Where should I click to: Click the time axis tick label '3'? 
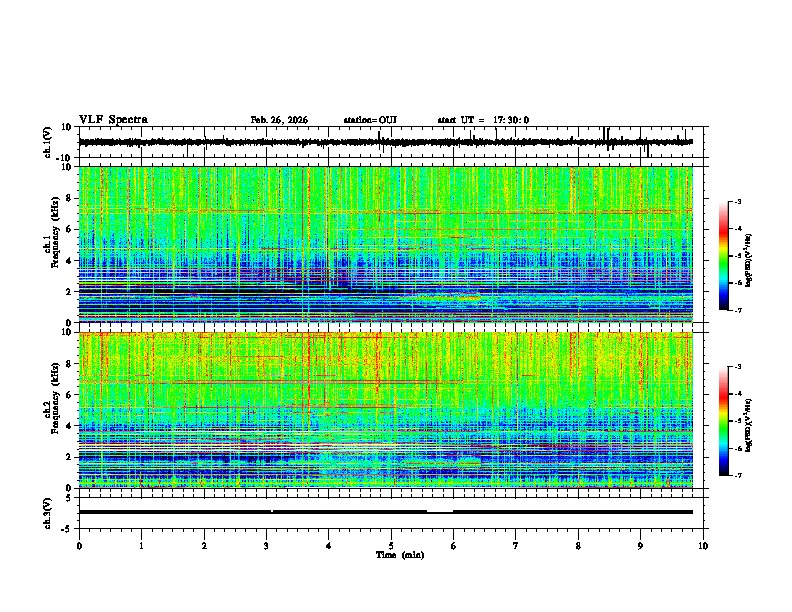pos(266,546)
